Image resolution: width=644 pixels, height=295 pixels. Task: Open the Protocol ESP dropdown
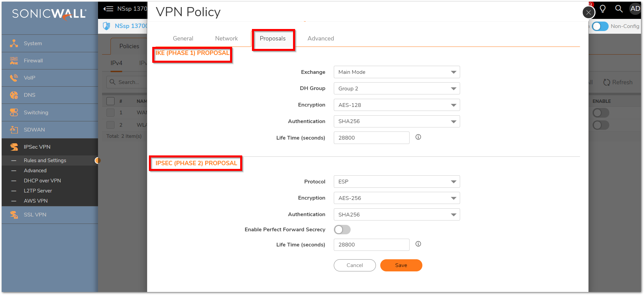pos(396,182)
